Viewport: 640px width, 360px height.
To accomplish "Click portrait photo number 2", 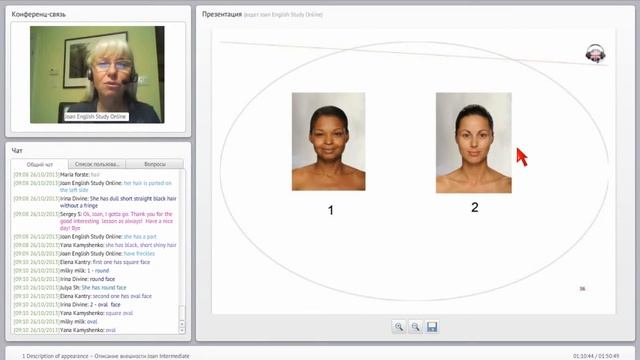I will 473,143.
